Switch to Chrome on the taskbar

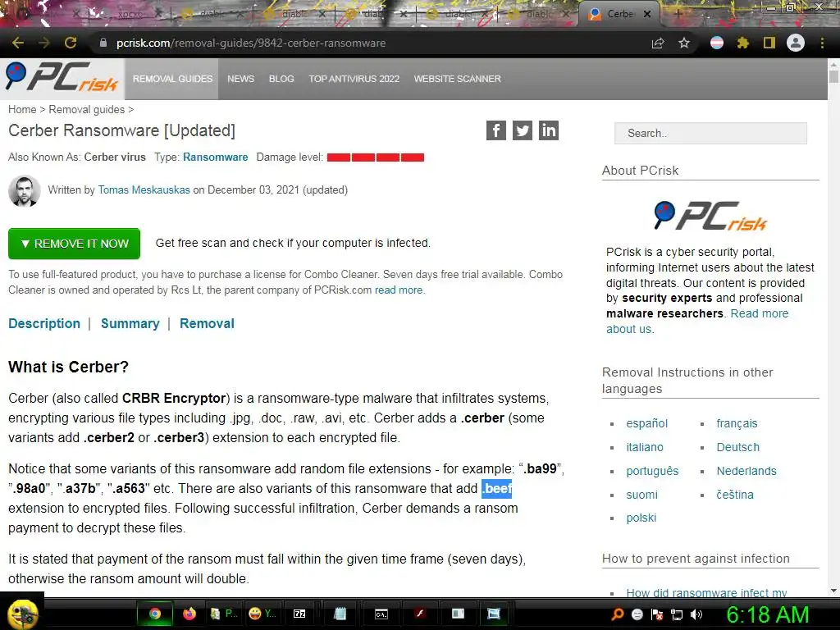[155, 614]
